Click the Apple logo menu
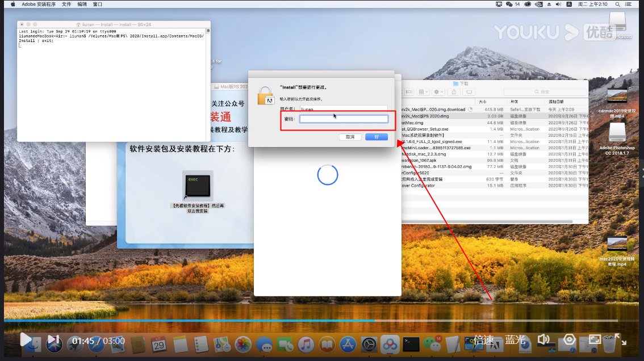The height and width of the screenshot is (361, 644). 12,4
